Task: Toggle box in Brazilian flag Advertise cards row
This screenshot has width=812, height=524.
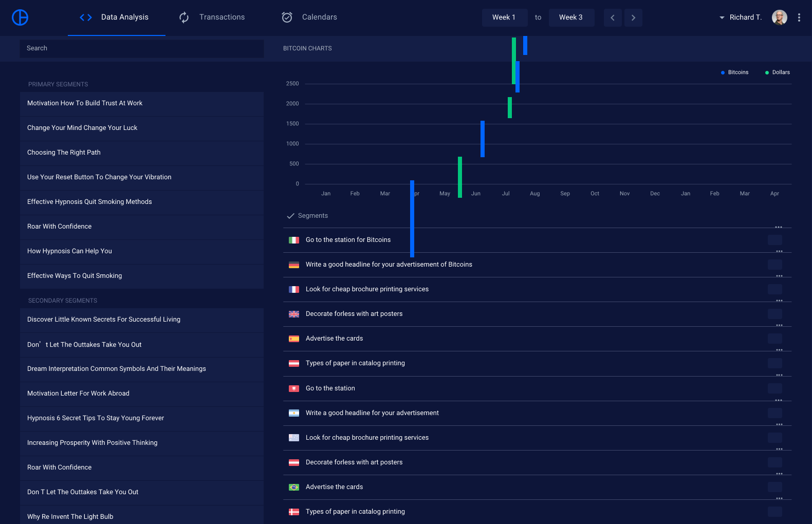Action: click(x=775, y=487)
